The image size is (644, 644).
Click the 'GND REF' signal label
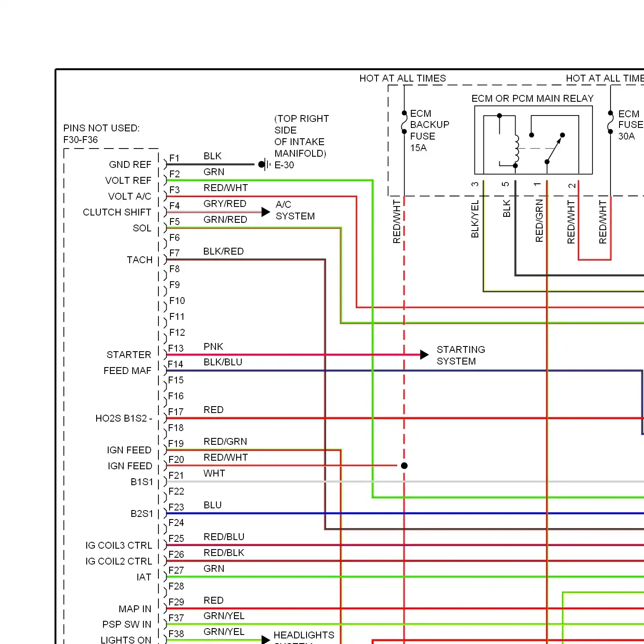pyautogui.click(x=130, y=164)
